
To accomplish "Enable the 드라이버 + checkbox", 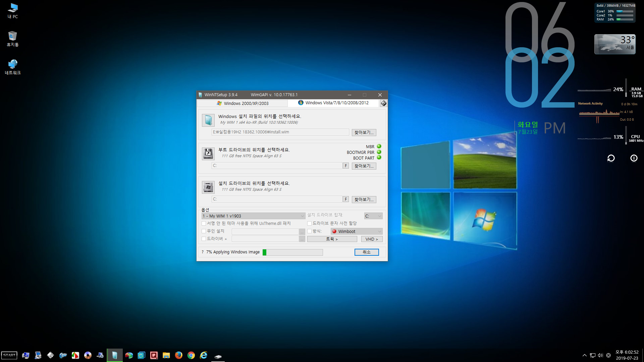I will [x=204, y=239].
